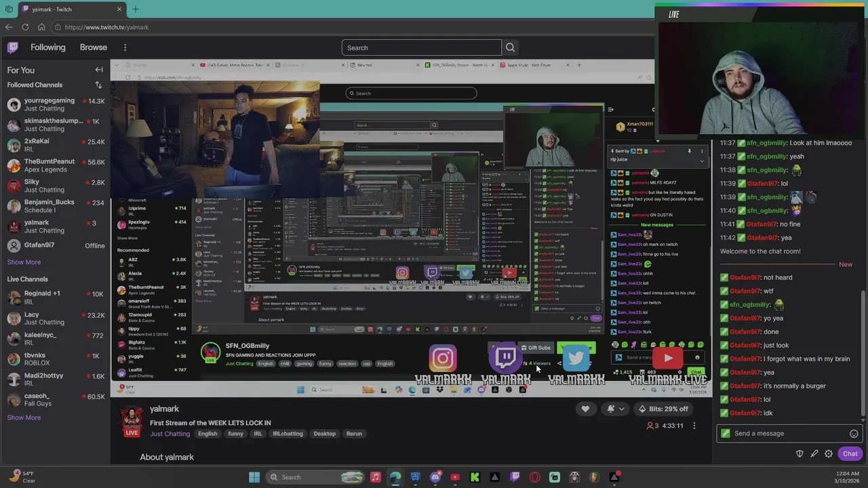Open the Browse tab
868x488 pixels.
94,47
